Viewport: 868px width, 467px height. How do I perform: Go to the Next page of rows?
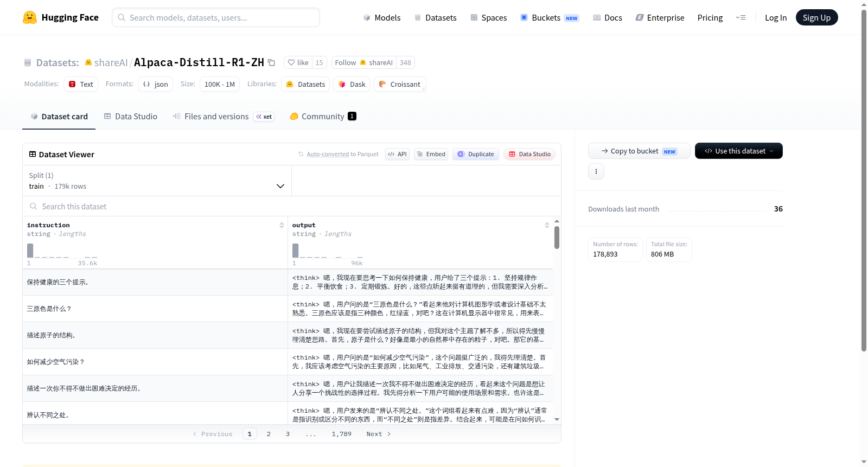378,434
